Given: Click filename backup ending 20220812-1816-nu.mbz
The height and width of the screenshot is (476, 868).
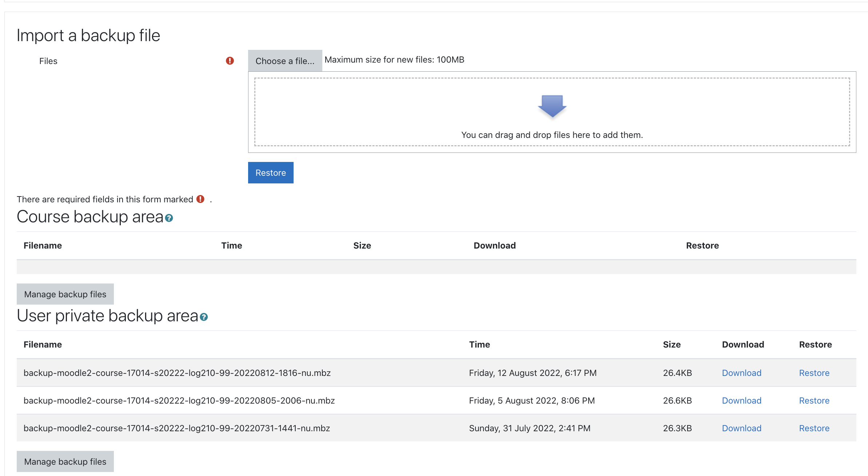Looking at the screenshot, I should pos(177,373).
